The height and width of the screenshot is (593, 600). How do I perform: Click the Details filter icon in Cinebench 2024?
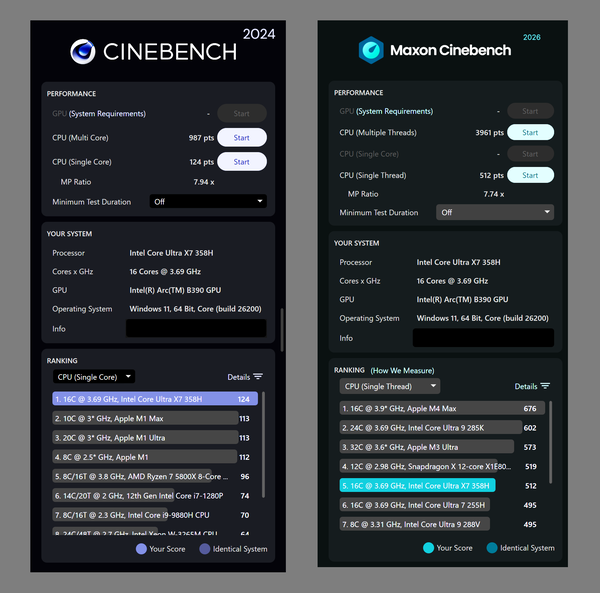pyautogui.click(x=258, y=377)
